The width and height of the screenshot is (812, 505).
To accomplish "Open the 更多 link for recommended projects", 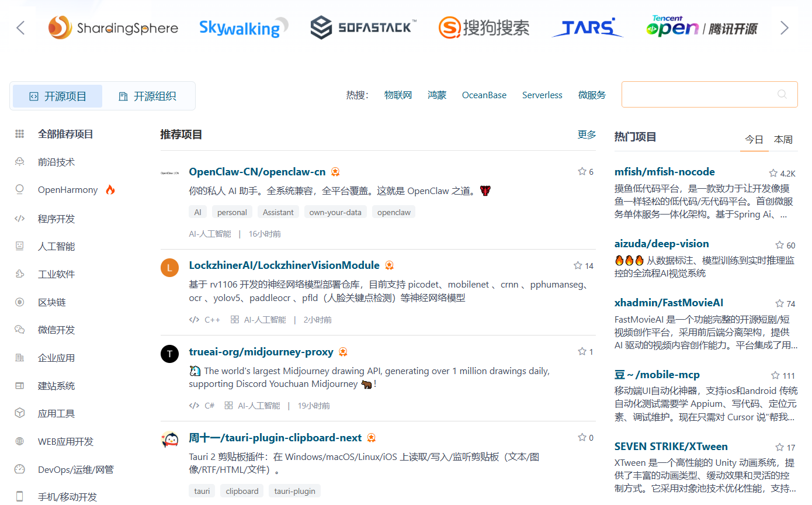I will [x=586, y=134].
